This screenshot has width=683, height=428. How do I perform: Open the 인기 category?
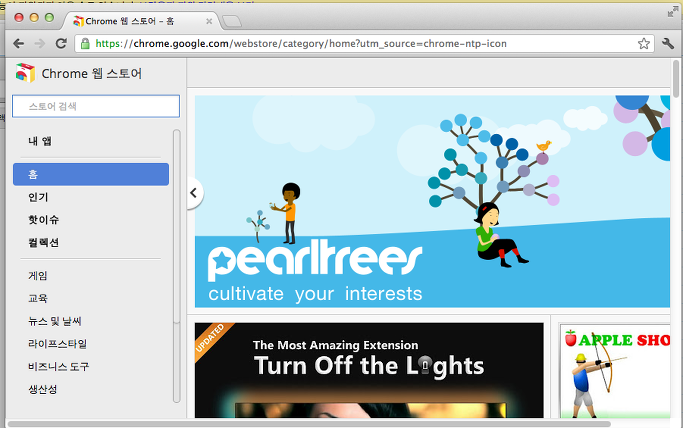38,197
